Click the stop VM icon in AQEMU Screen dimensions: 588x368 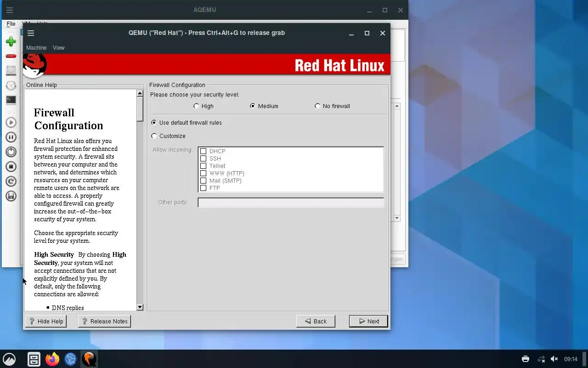pyautogui.click(x=11, y=167)
